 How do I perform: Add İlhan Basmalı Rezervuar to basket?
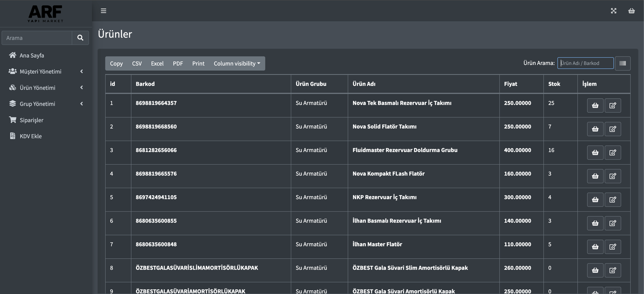pos(595,223)
